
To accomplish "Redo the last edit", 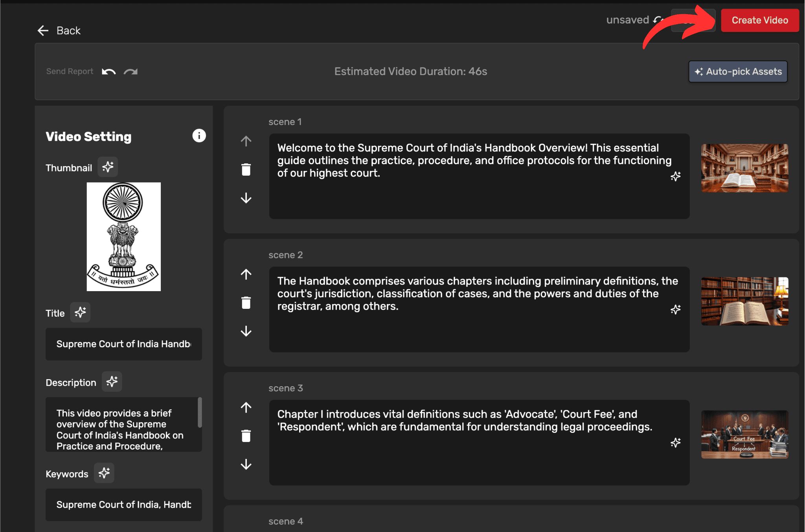I will (131, 72).
